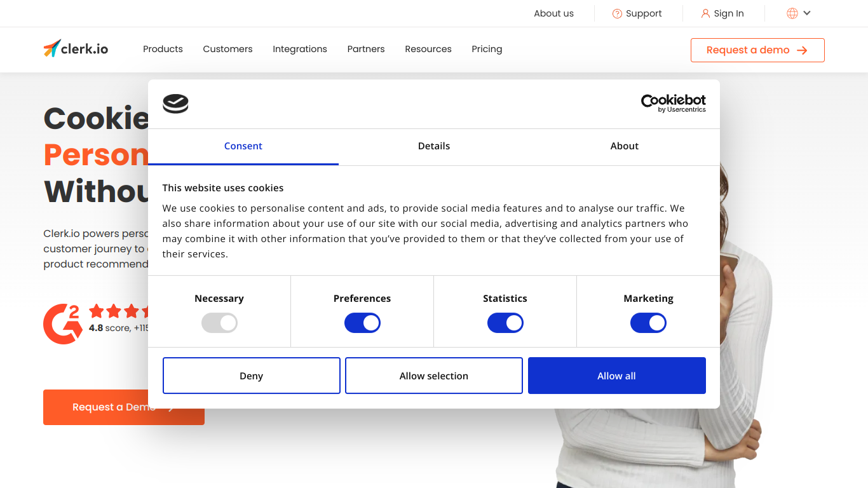
Task: Click the Cookiebot by Usercentrics logo
Action: 674,104
